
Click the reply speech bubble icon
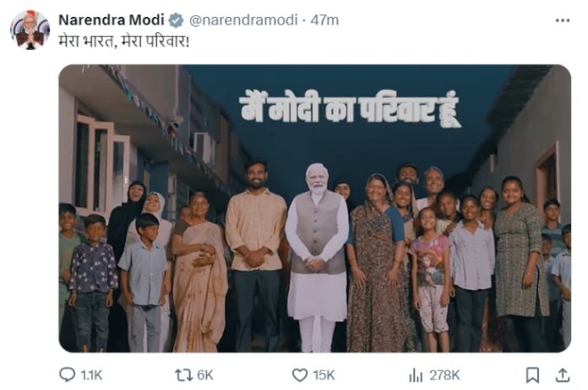[x=68, y=374]
